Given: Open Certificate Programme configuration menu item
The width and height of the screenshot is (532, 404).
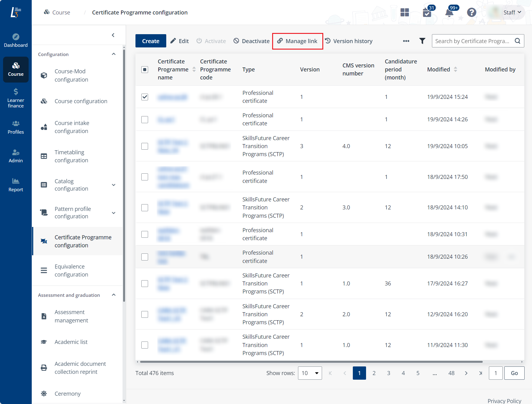Looking at the screenshot, I should (83, 241).
